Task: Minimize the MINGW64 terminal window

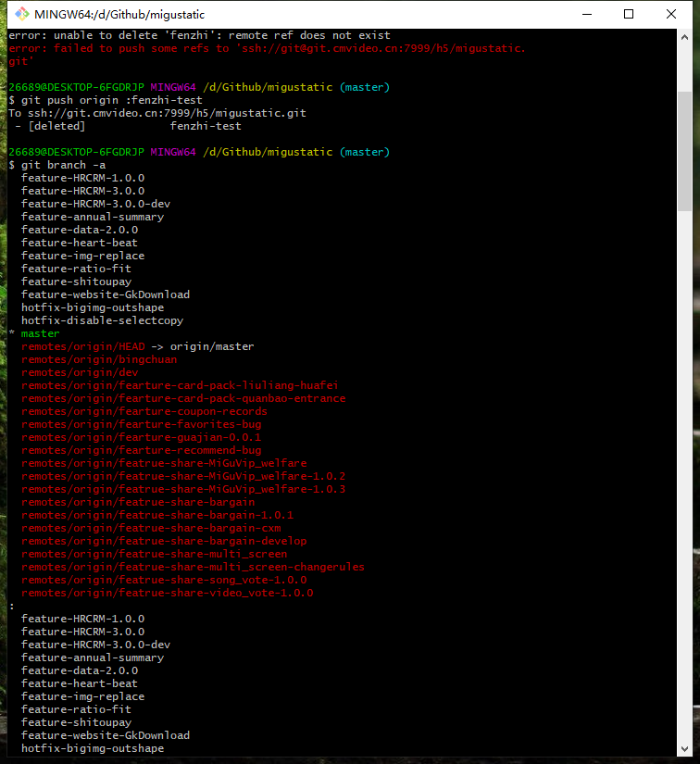Action: [586, 14]
